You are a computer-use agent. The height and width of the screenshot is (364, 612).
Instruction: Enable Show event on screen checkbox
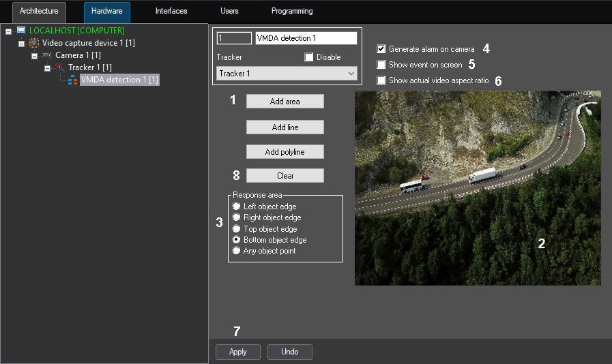(381, 65)
